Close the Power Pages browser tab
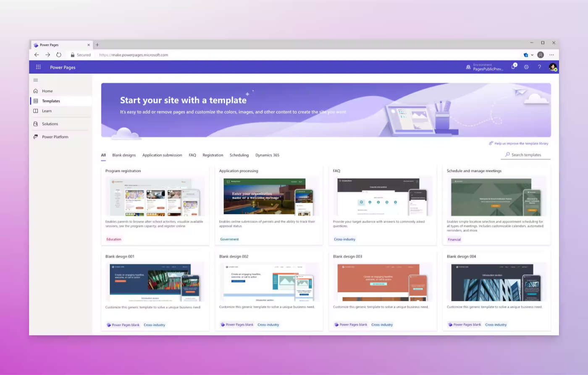The image size is (588, 375). point(89,45)
